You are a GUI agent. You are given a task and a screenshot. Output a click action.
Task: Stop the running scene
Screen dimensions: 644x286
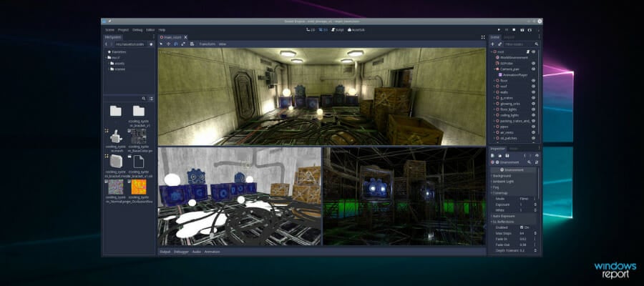pos(514,30)
